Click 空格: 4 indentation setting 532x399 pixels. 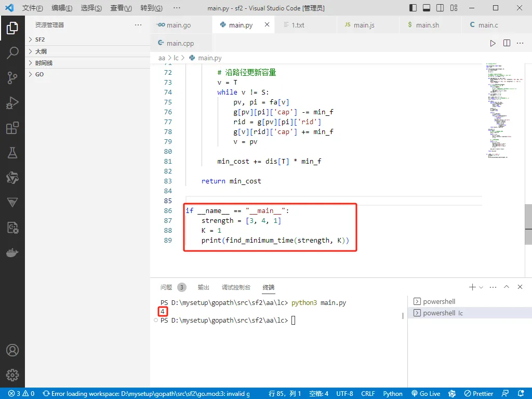point(319,394)
